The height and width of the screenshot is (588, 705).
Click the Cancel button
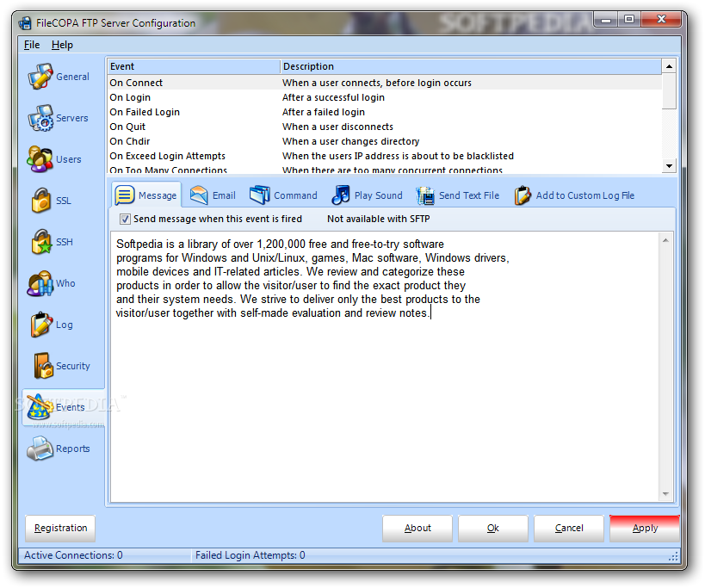tap(569, 529)
